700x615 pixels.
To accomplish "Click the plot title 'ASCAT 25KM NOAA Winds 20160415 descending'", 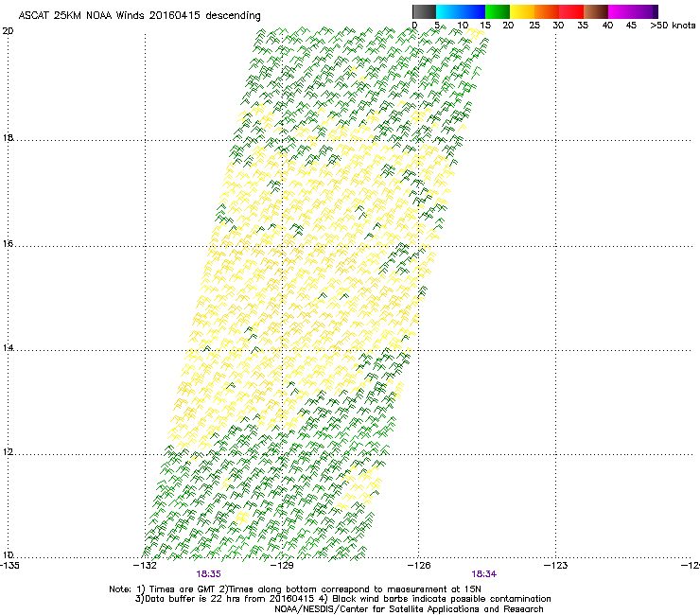I will [x=139, y=16].
